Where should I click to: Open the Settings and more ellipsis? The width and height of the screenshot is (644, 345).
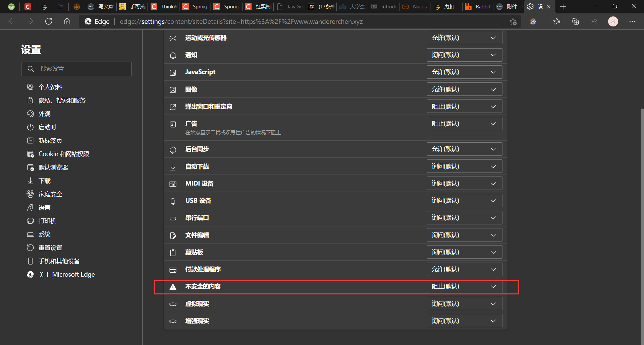click(632, 21)
